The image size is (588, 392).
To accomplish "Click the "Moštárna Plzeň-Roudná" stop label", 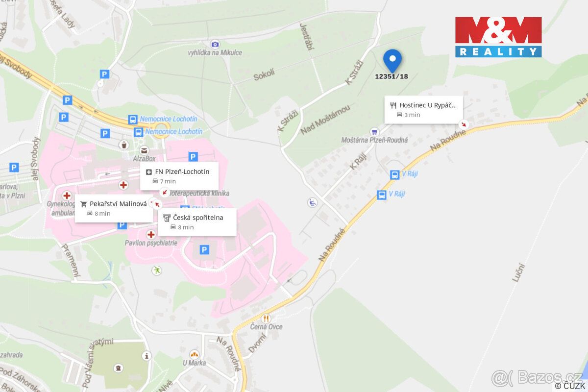I will (375, 140).
